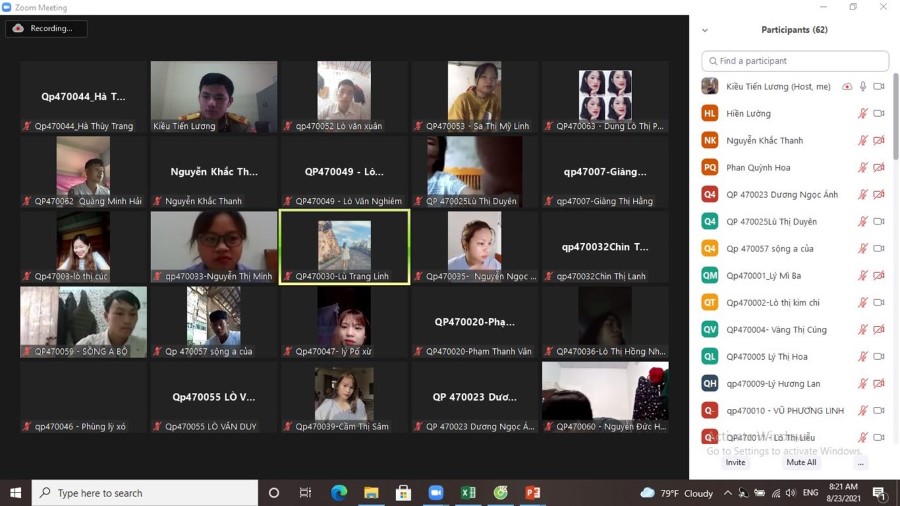This screenshot has height=506, width=900.
Task: Click qp470046 - Phùng lý xó tile
Action: point(83,398)
